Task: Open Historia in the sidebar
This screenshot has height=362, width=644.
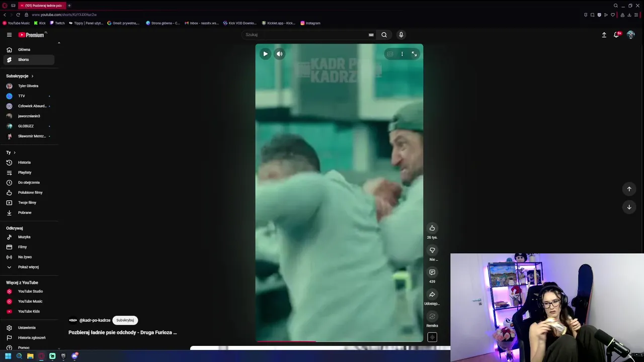Action: click(29, 162)
